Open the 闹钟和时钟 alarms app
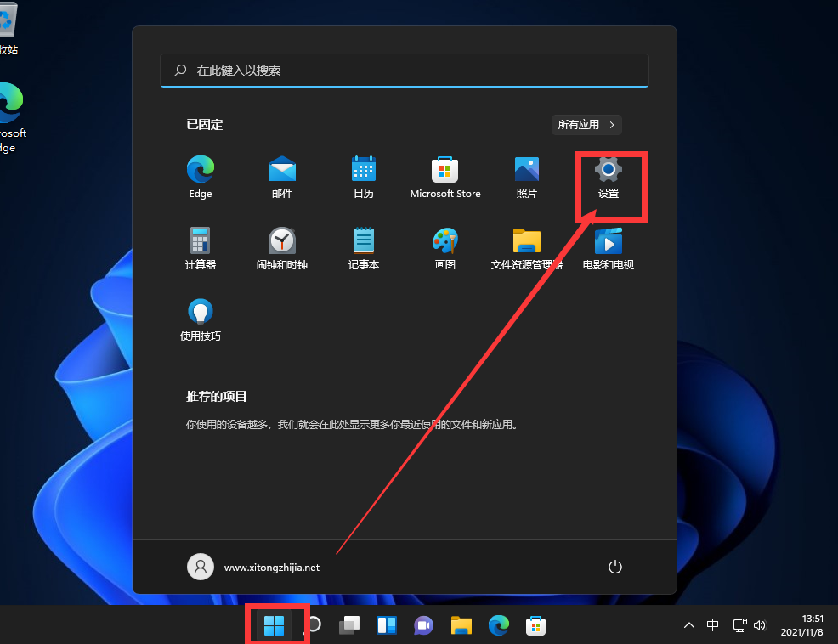838x644 pixels. coord(281,247)
